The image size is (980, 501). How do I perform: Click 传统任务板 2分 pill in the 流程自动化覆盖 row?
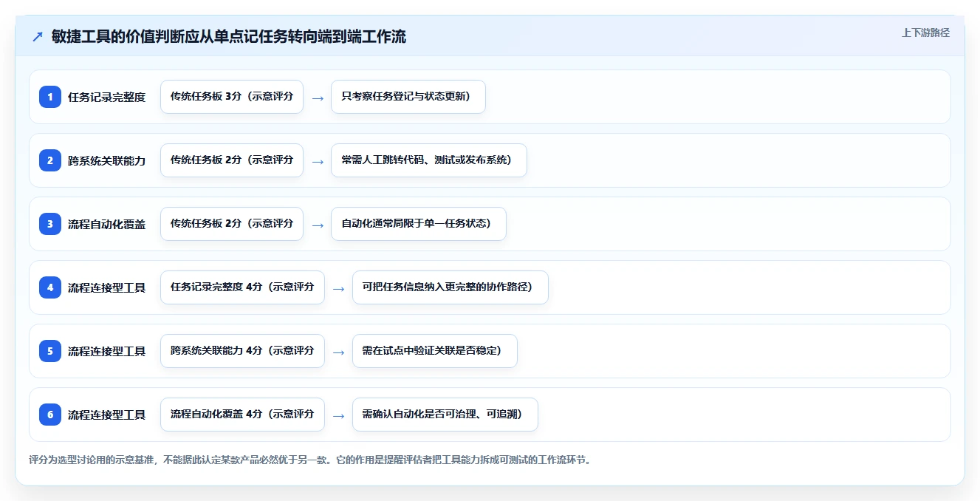tap(232, 224)
